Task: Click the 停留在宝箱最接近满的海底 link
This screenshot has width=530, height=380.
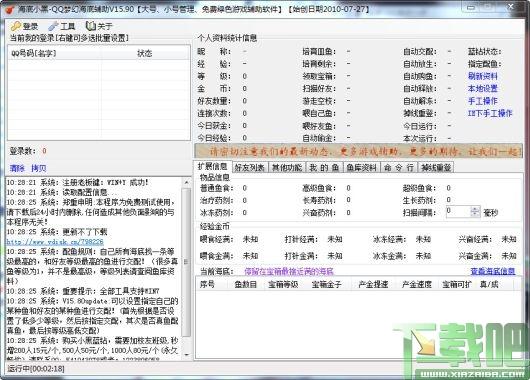Action: click(289, 271)
